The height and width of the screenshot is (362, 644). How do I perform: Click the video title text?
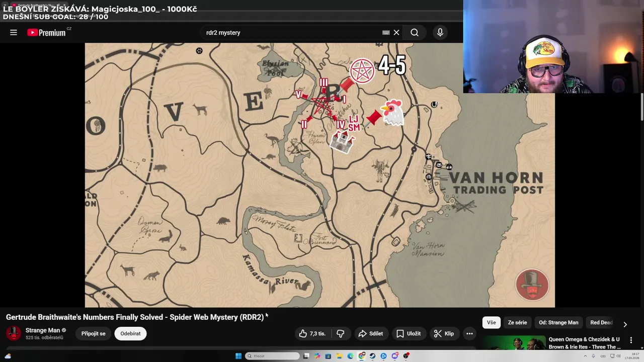pyautogui.click(x=135, y=317)
